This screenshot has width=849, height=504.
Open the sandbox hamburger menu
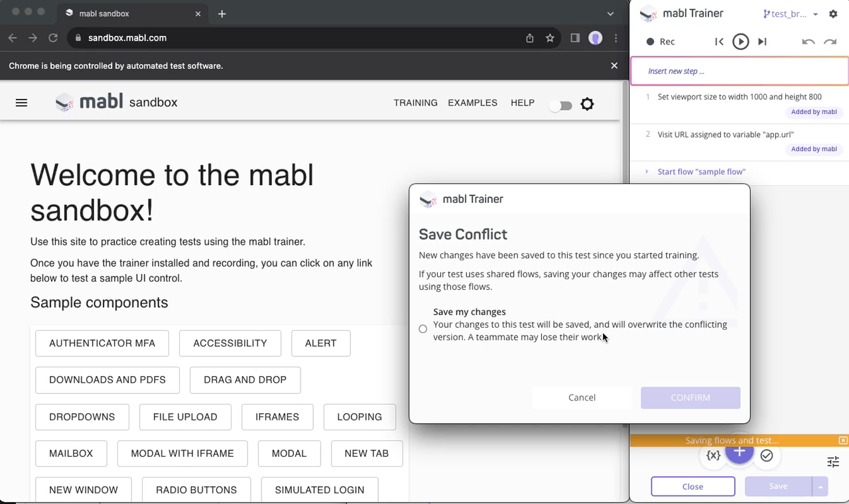click(x=21, y=103)
